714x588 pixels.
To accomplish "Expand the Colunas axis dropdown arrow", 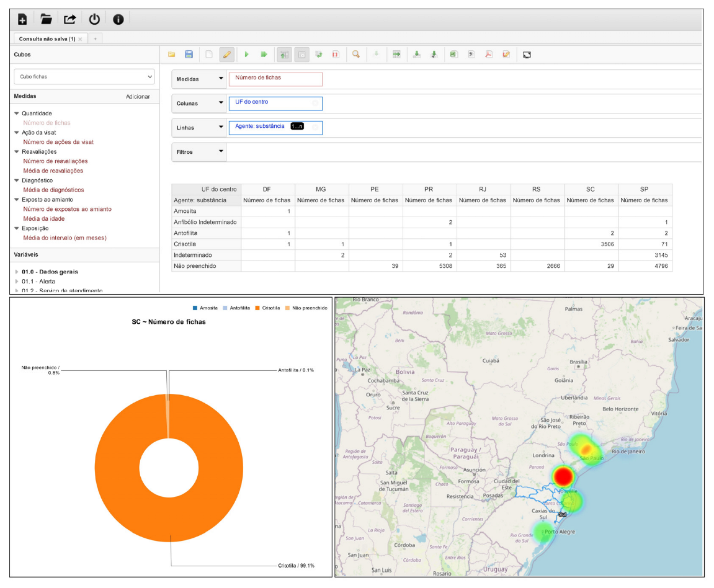I will pyautogui.click(x=221, y=103).
